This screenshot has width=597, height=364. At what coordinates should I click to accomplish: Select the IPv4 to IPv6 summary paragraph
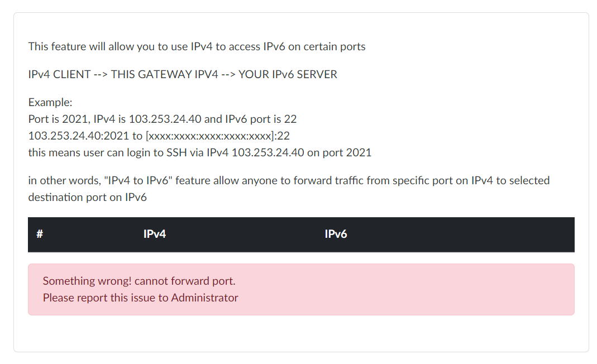coord(289,189)
